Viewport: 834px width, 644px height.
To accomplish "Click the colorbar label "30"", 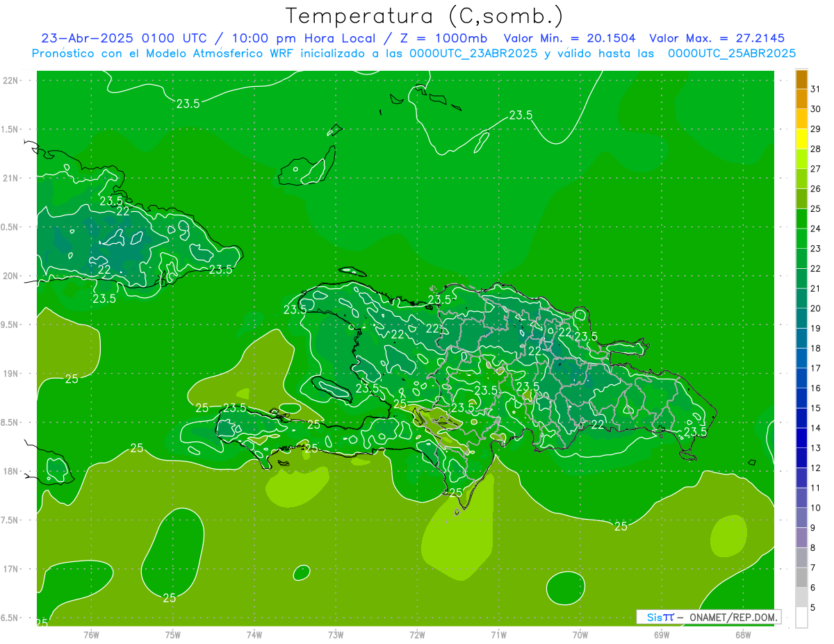I will pyautogui.click(x=816, y=109).
